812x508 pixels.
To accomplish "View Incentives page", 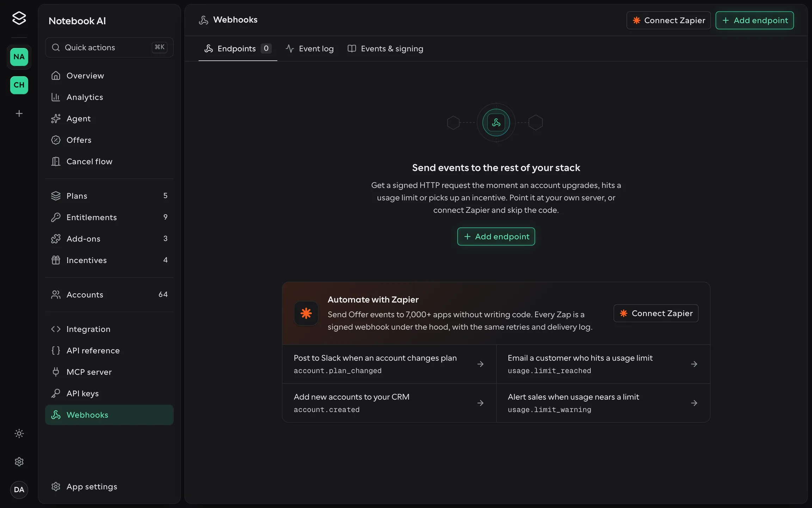I will pyautogui.click(x=109, y=260).
